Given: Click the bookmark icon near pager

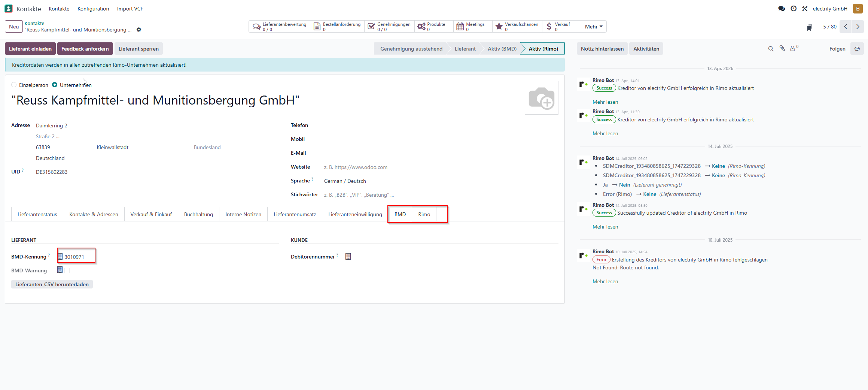Looking at the screenshot, I should [809, 27].
